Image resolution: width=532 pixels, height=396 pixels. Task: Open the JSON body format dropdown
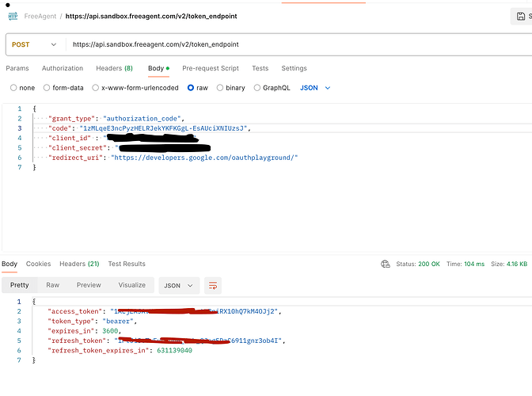coord(315,88)
